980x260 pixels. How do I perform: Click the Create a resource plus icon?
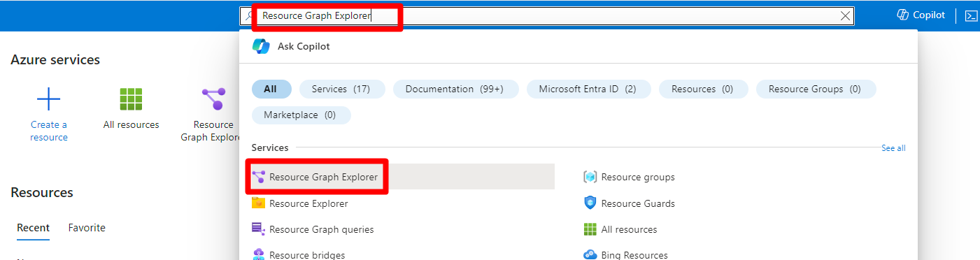click(48, 99)
